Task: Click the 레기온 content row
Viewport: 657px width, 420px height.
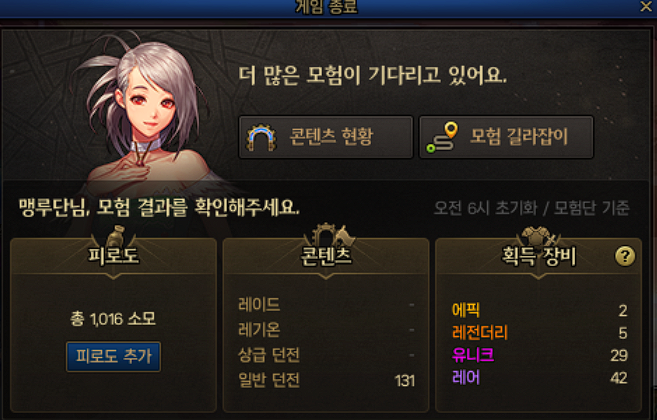Action: click(x=326, y=330)
